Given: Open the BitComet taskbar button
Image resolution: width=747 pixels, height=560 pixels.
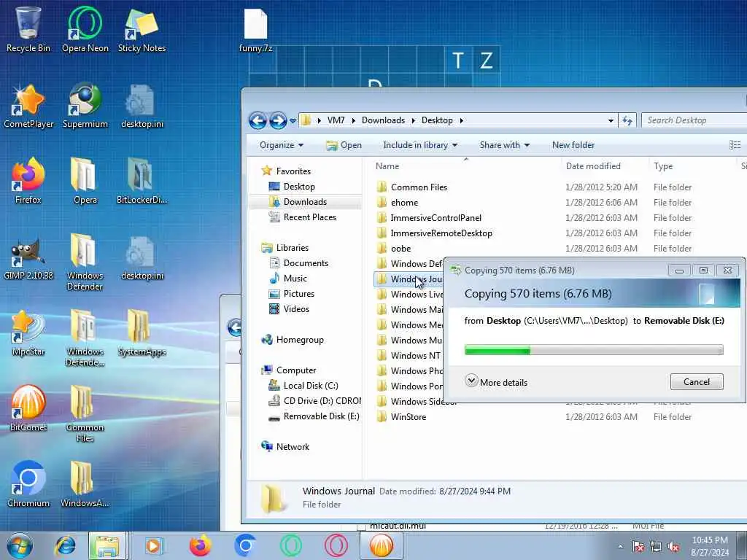Looking at the screenshot, I should [381, 545].
